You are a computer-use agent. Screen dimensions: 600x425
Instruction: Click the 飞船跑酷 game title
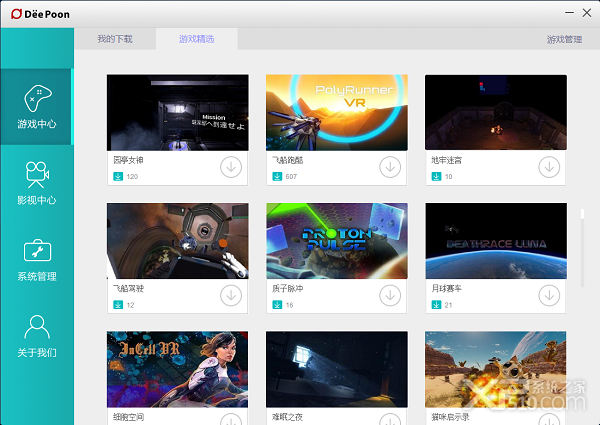pyautogui.click(x=287, y=160)
